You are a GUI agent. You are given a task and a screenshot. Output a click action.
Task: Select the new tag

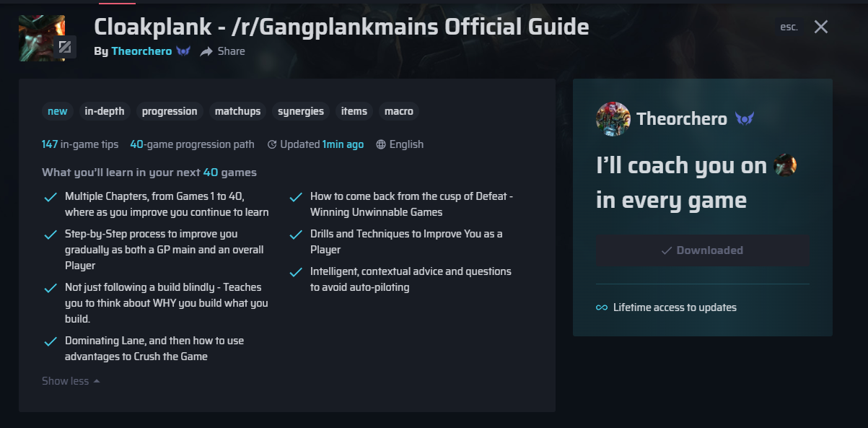57,111
